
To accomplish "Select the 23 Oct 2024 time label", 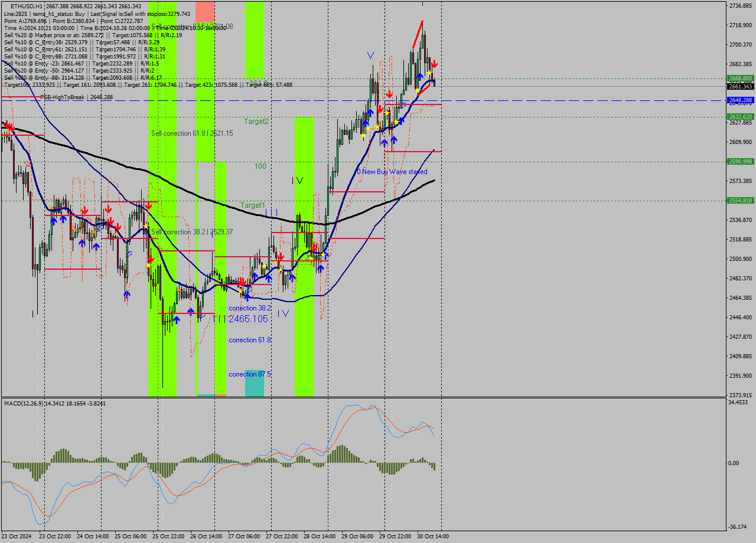I will pos(16,537).
